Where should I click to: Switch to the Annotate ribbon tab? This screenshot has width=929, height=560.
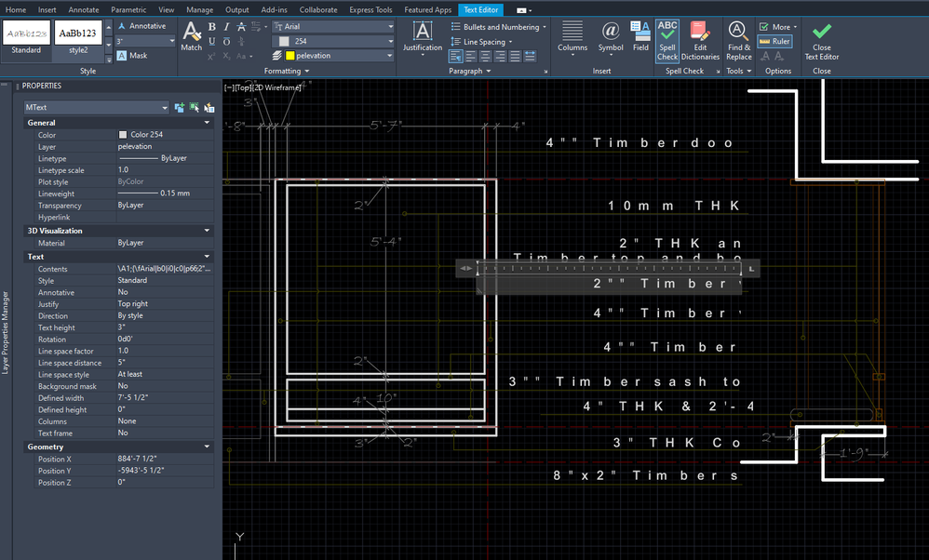tap(84, 9)
